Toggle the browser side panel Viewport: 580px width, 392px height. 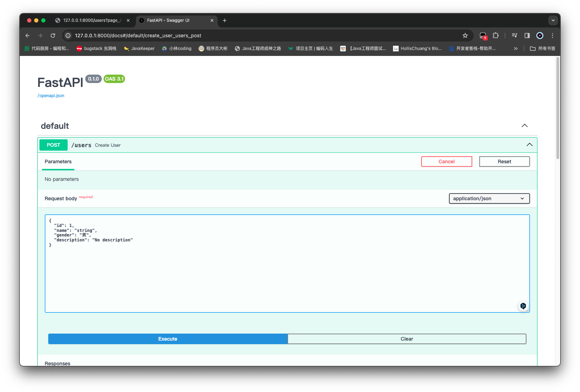click(x=527, y=36)
